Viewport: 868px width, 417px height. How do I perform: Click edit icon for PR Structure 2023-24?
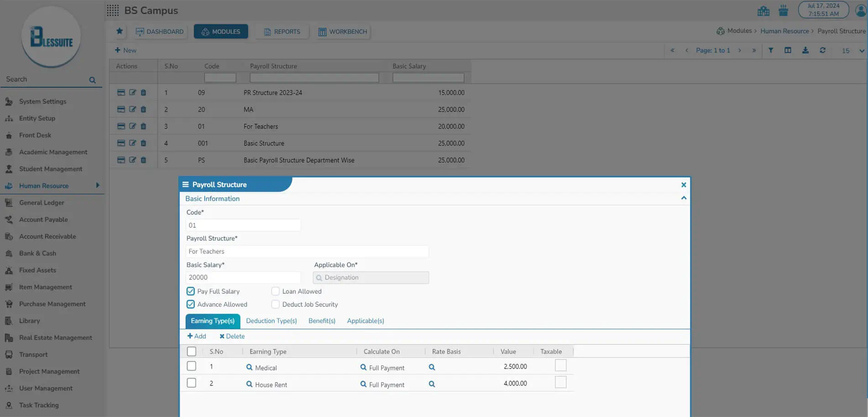(132, 92)
